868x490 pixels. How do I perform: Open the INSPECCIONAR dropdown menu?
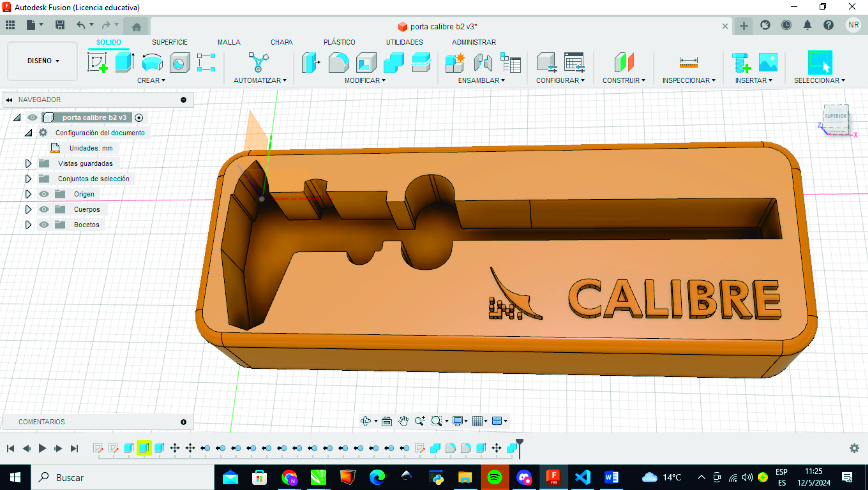point(689,81)
